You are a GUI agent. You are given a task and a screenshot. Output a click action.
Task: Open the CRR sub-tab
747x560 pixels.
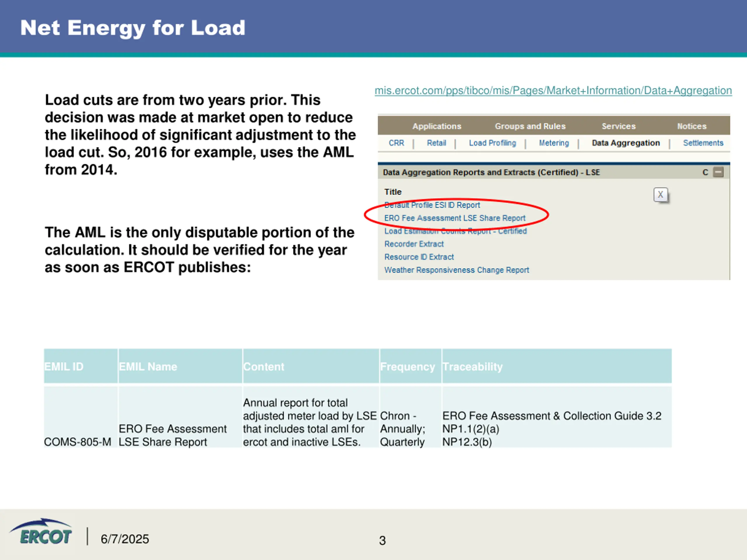(396, 143)
